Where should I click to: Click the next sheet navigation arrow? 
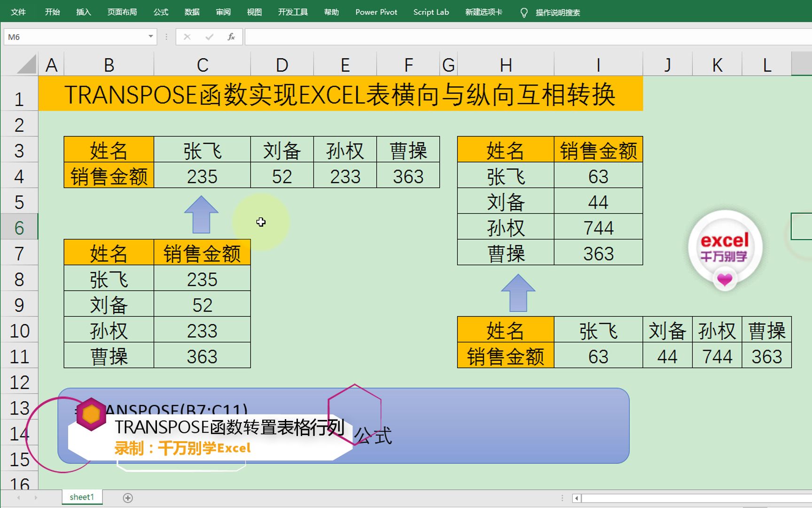pyautogui.click(x=36, y=498)
